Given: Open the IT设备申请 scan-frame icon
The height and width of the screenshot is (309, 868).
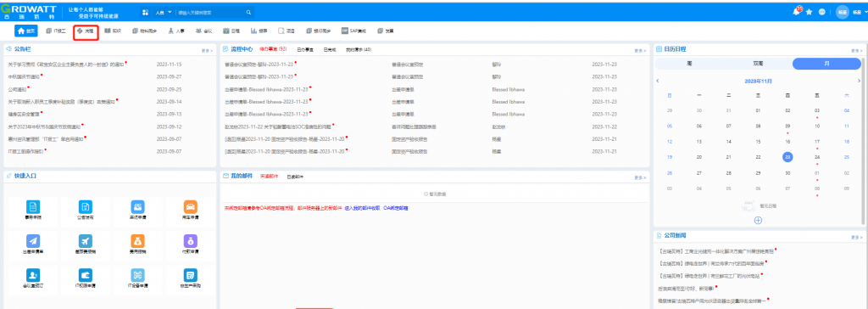Looking at the screenshot, I should pyautogui.click(x=137, y=275).
